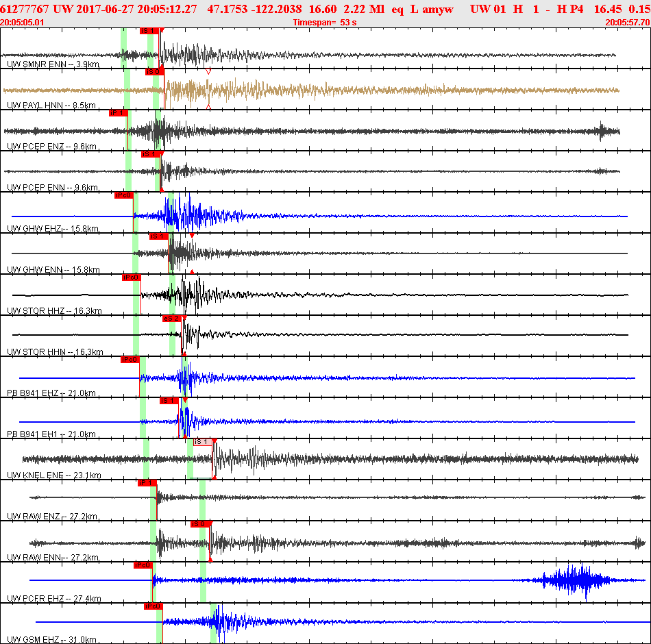Select the UW STOR HHN -- 16.3km label
Screen dimensions: 651x644
click(55, 351)
